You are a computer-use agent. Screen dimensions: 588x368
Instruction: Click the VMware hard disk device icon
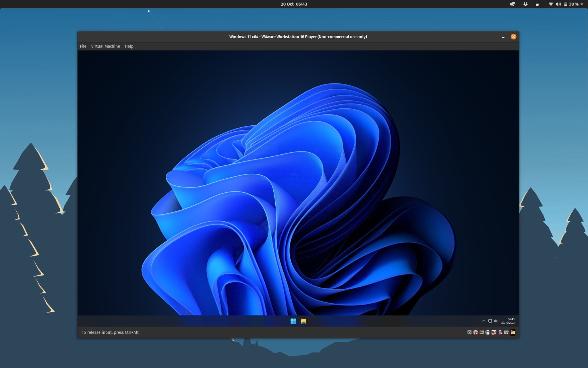pos(469,332)
